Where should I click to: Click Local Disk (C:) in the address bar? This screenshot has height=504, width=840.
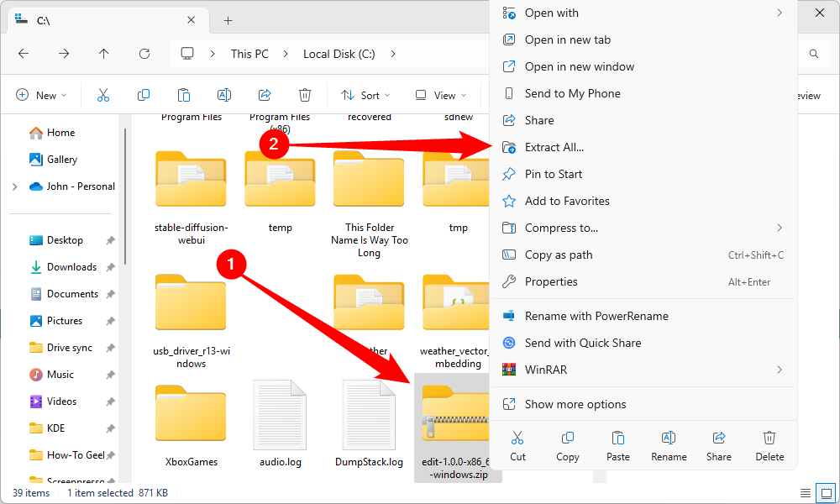(339, 54)
